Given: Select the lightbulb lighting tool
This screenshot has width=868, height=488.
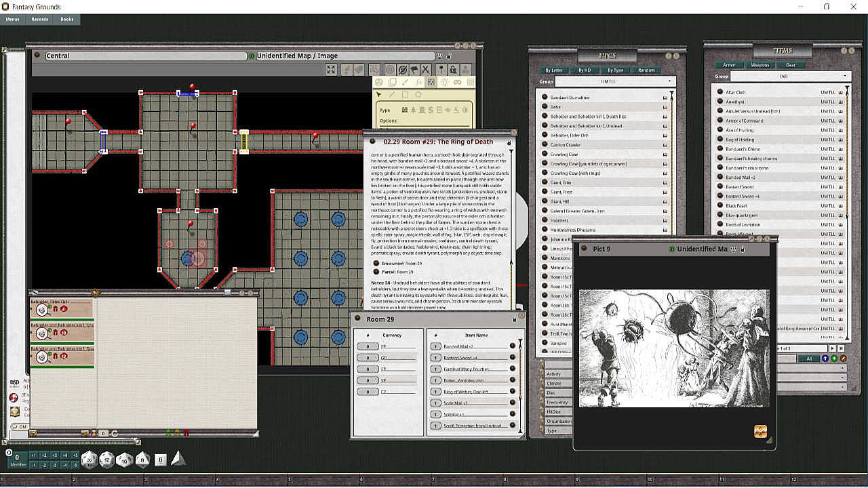Looking at the screenshot, I should click(x=444, y=82).
